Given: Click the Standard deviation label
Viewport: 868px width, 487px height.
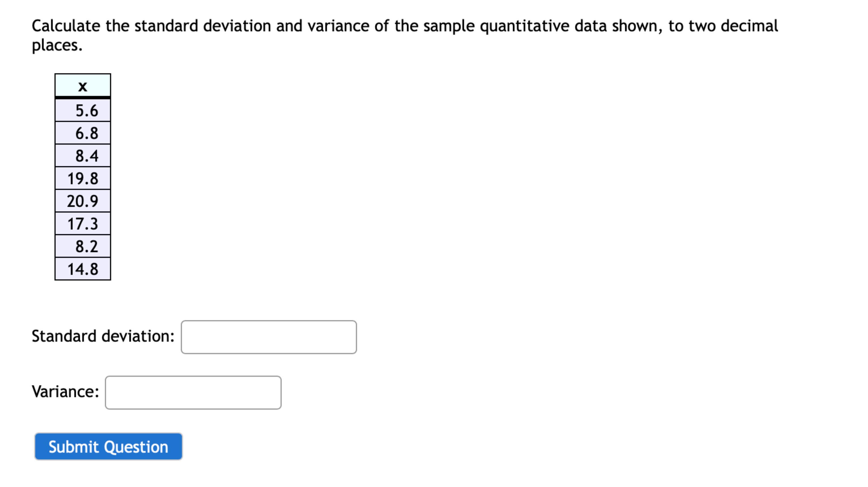Looking at the screenshot, I should [103, 336].
